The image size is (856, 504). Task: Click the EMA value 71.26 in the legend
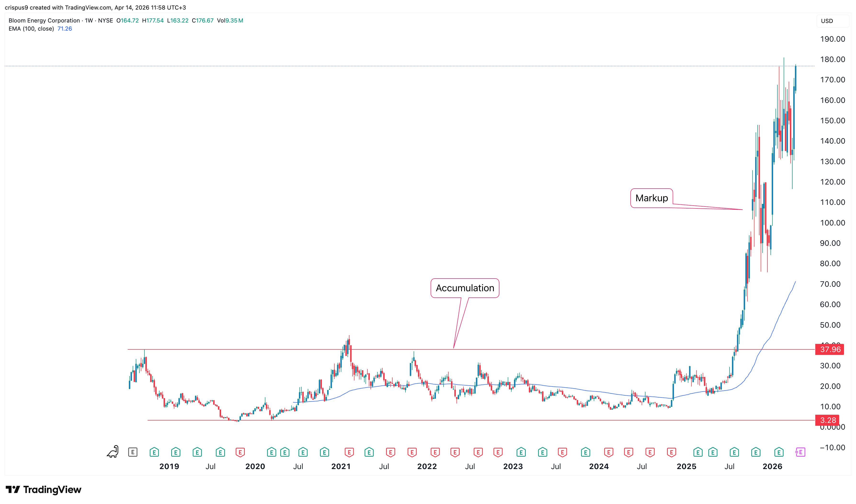[x=65, y=29]
